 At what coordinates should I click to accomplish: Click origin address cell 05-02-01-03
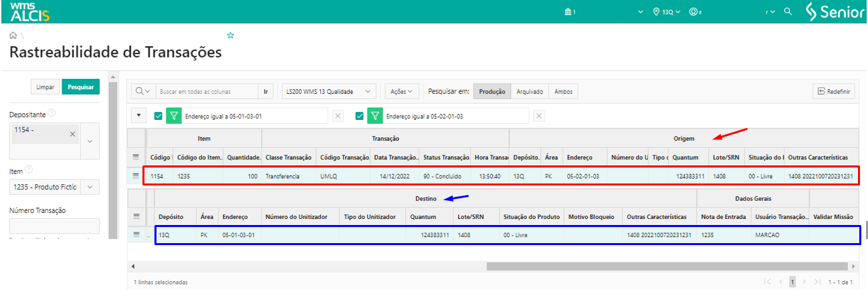click(585, 175)
